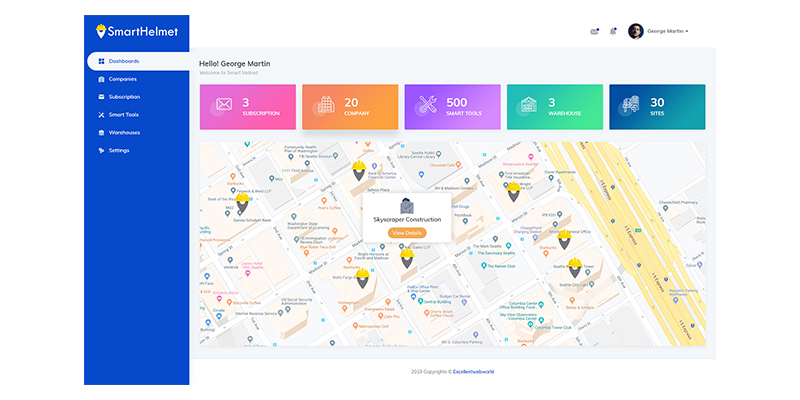Click the Companies building icon
800x400 pixels.
101,79
